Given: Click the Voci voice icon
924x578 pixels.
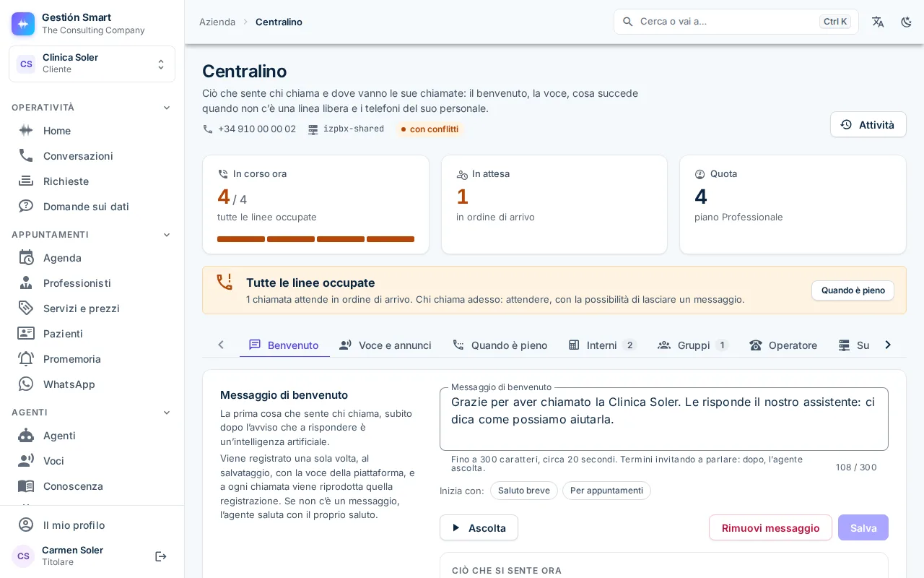Looking at the screenshot, I should pos(26,461).
